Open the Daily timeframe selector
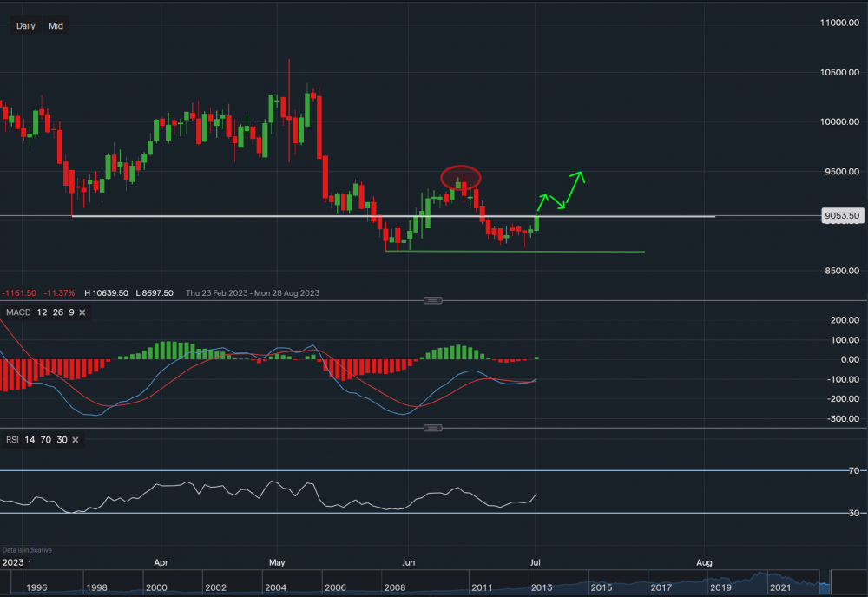This screenshot has width=868, height=597. click(x=26, y=26)
